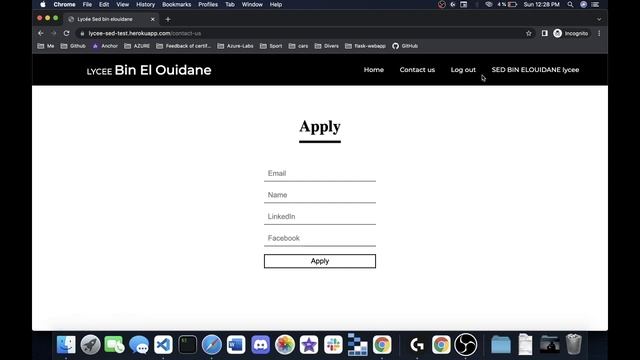
Task: Open Safari from the dock
Action: tap(211, 344)
